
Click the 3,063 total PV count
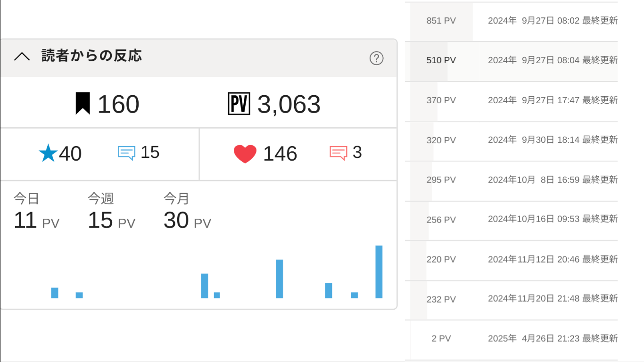(x=289, y=104)
